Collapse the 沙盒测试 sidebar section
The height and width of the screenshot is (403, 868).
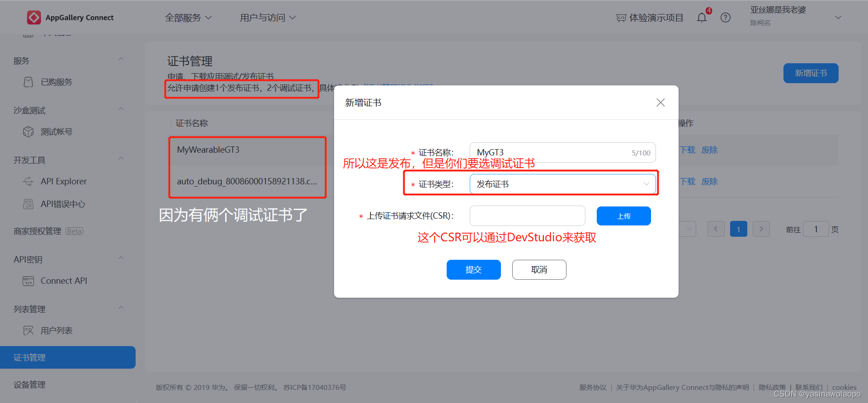(121, 109)
